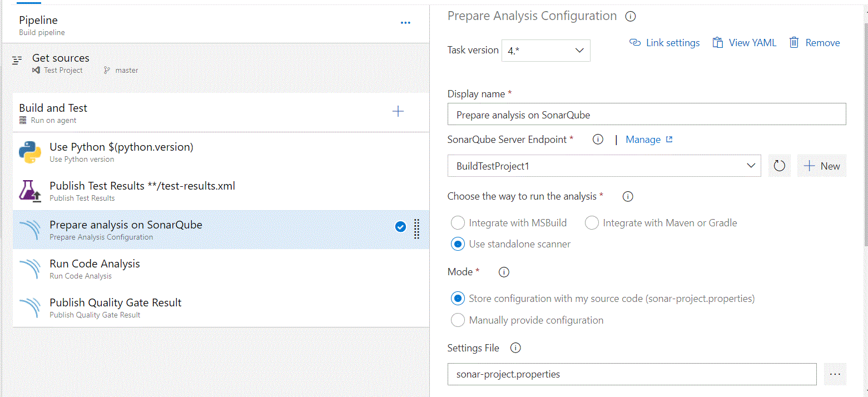Browse for settings file with ellipsis button
This screenshot has width=868, height=397.
835,374
